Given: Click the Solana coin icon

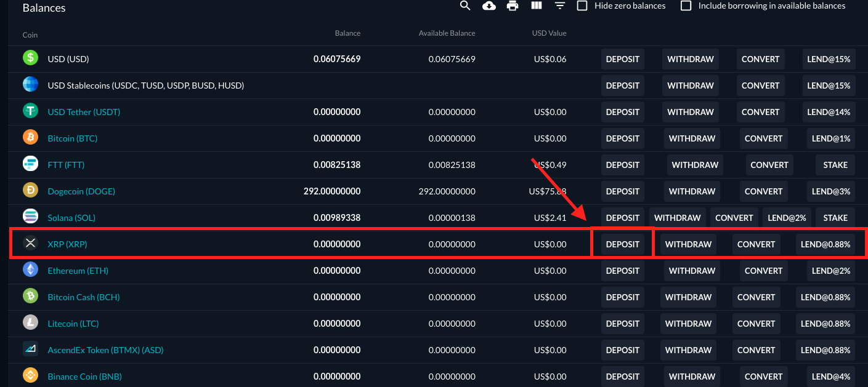Looking at the screenshot, I should (x=30, y=217).
